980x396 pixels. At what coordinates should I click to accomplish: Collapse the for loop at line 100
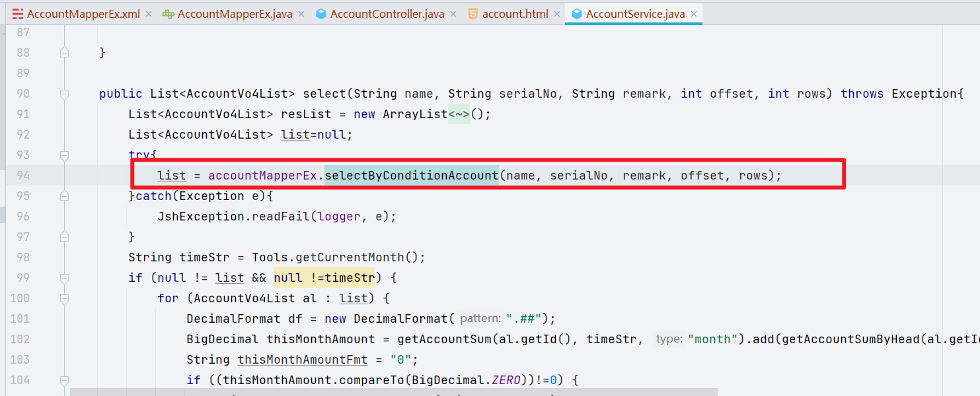point(64,298)
